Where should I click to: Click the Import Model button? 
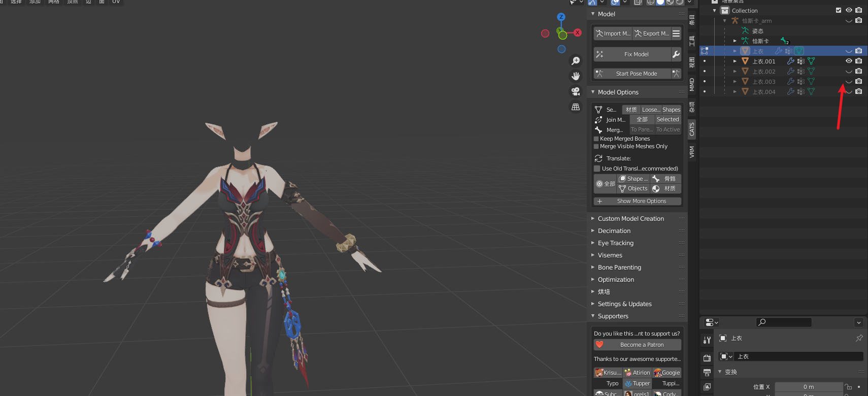click(613, 34)
